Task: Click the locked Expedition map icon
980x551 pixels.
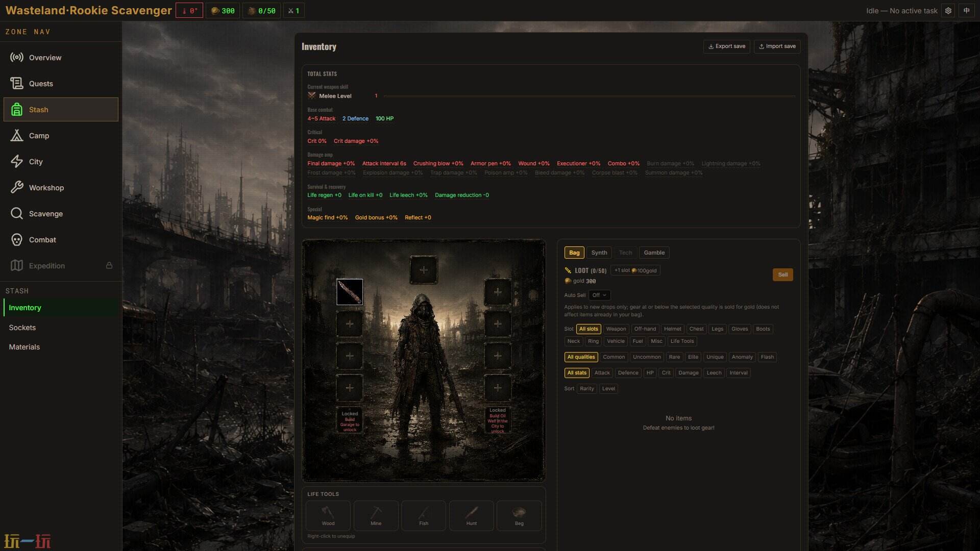Action: pyautogui.click(x=17, y=266)
